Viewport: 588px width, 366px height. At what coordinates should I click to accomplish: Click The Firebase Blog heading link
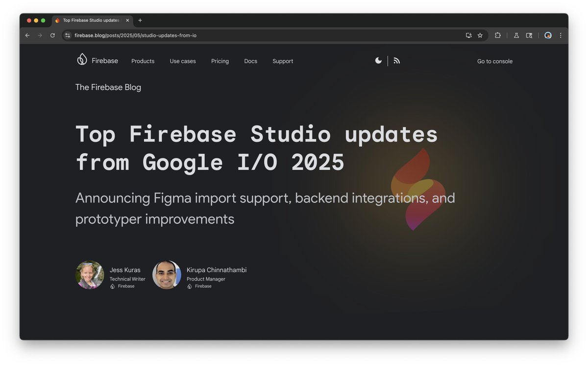tap(108, 87)
